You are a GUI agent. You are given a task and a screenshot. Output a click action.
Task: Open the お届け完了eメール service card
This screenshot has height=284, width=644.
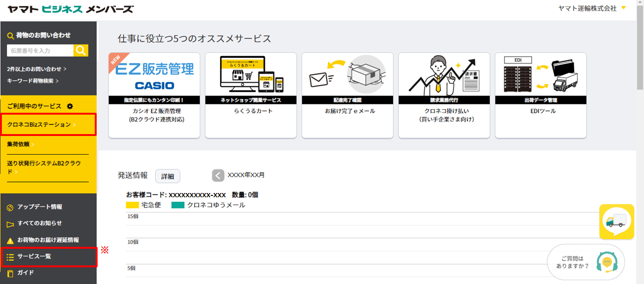[348, 95]
